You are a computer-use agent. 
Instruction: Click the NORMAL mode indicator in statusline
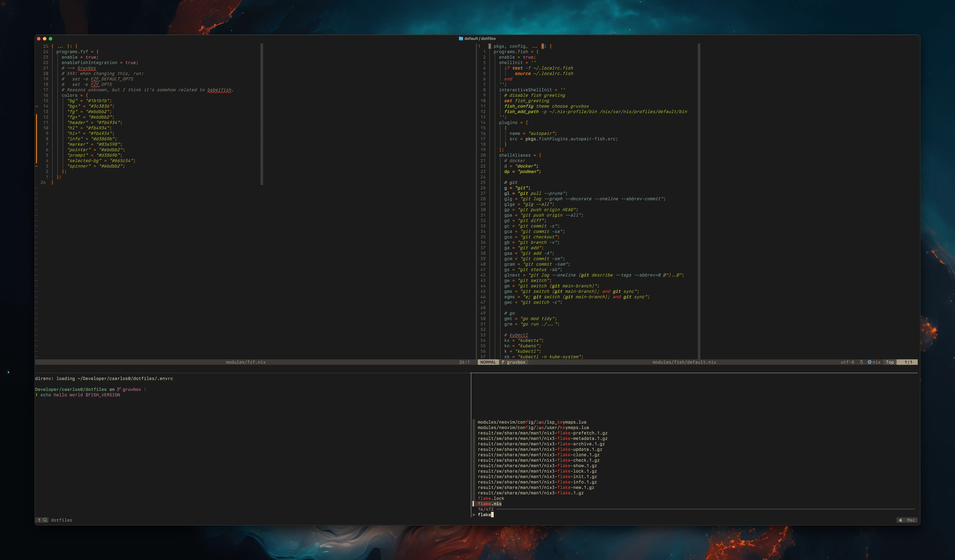[488, 362]
